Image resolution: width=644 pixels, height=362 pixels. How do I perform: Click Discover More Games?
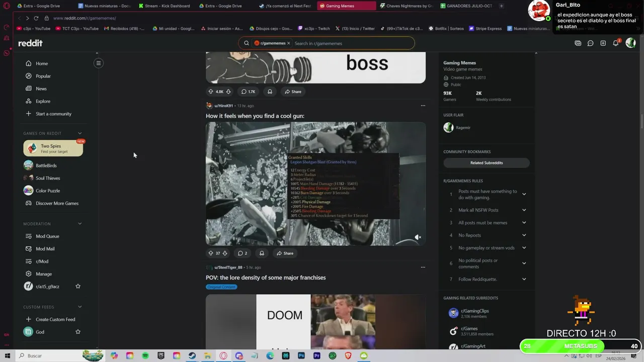click(x=57, y=203)
